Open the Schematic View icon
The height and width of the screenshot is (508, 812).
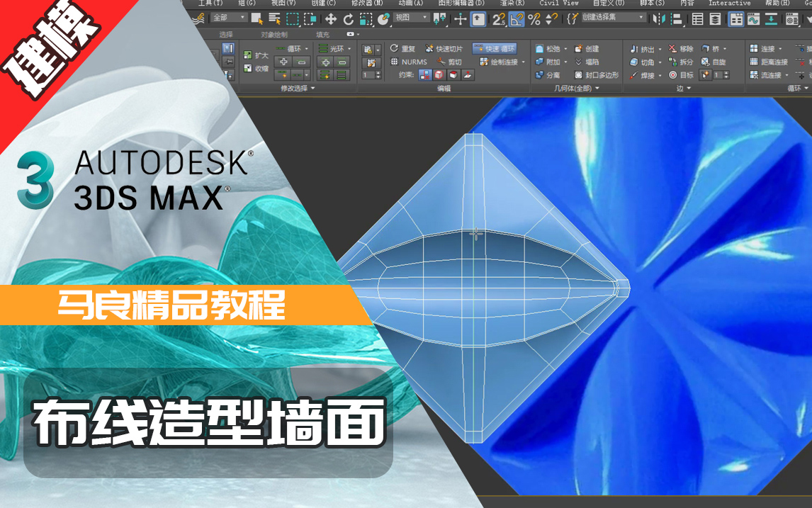(x=771, y=20)
